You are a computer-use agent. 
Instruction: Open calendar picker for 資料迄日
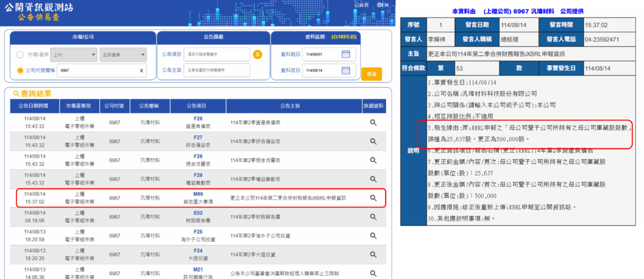point(345,71)
